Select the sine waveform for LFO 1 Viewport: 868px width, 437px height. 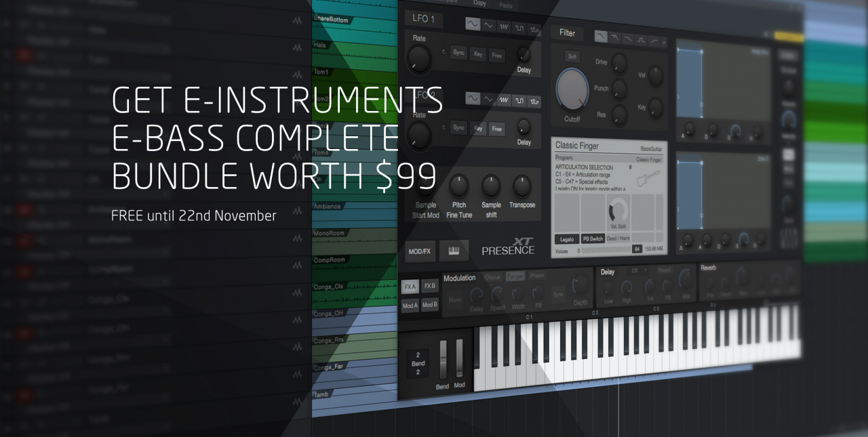coord(472,24)
